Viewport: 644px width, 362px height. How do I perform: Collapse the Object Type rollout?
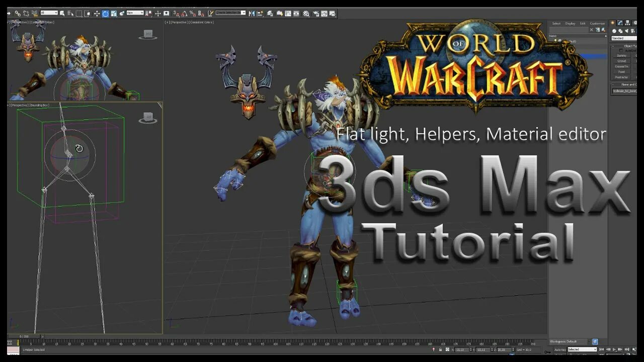coord(613,46)
